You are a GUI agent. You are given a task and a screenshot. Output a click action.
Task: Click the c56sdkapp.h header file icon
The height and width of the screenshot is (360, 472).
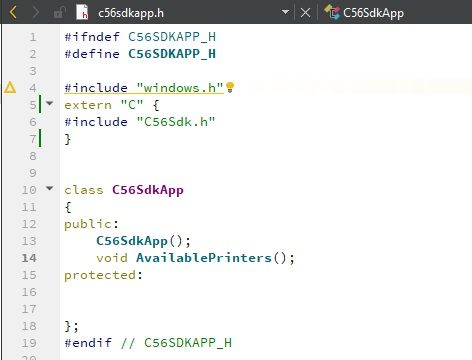tap(82, 12)
